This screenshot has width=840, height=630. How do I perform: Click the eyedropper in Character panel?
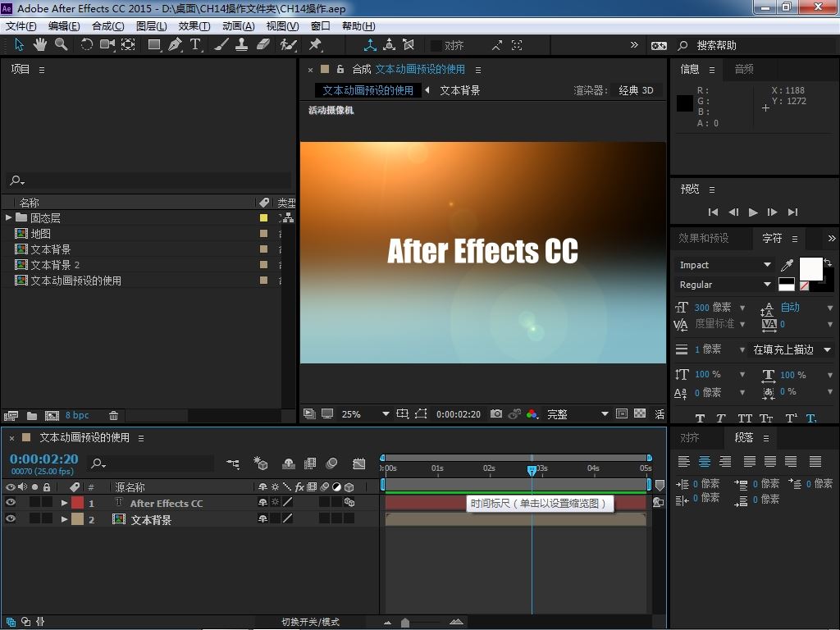point(787,265)
